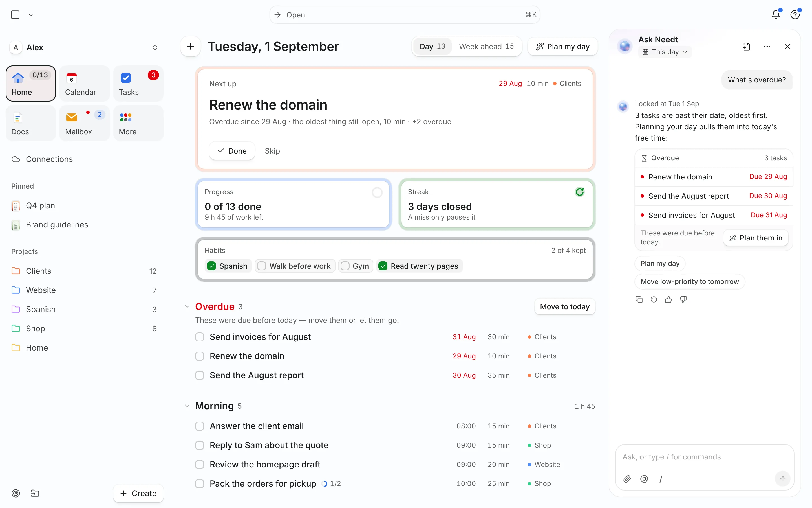Viewport: 812px width, 508px height.
Task: Open the This day scope dropdown
Action: (x=665, y=52)
